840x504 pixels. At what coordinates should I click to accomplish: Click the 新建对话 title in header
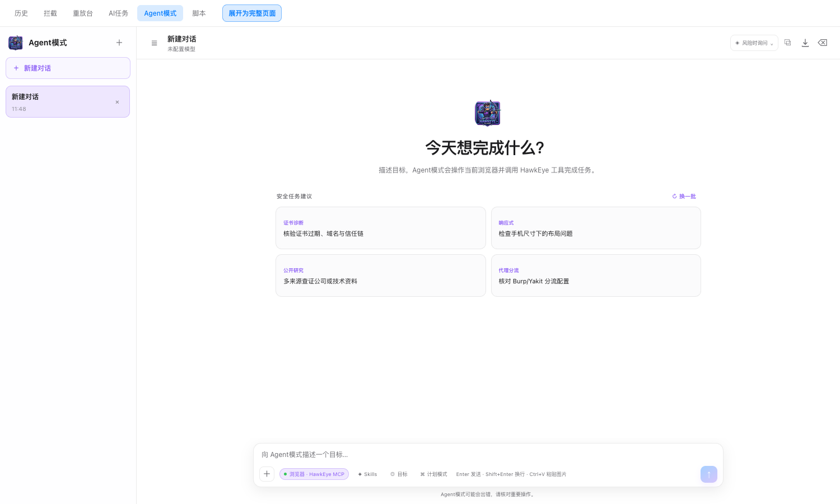click(182, 39)
